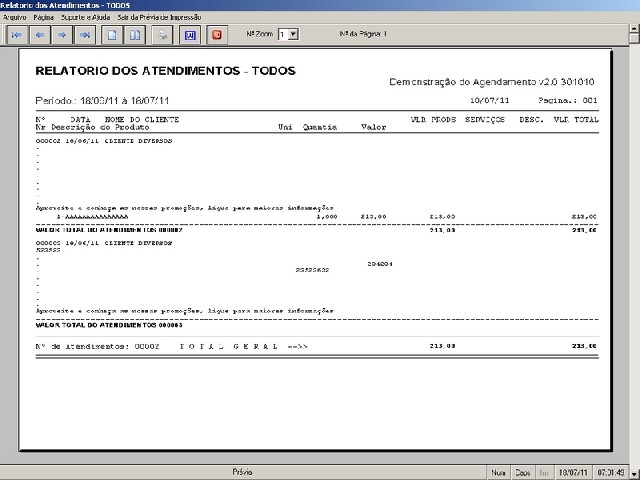Click the Valor column header

coord(373,127)
